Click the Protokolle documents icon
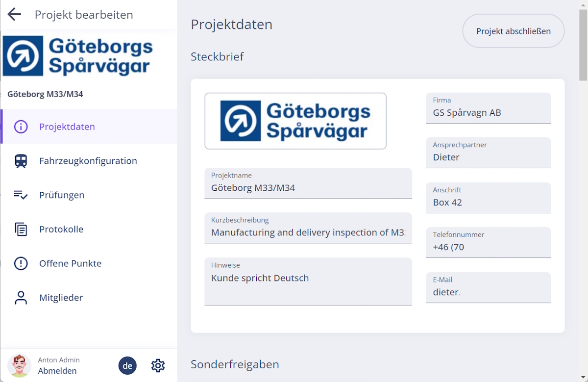The image size is (588, 382). click(21, 229)
